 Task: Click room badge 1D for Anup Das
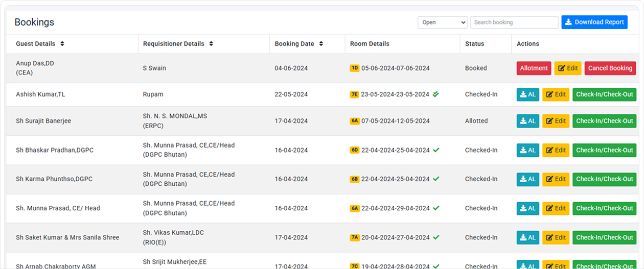pyautogui.click(x=354, y=68)
